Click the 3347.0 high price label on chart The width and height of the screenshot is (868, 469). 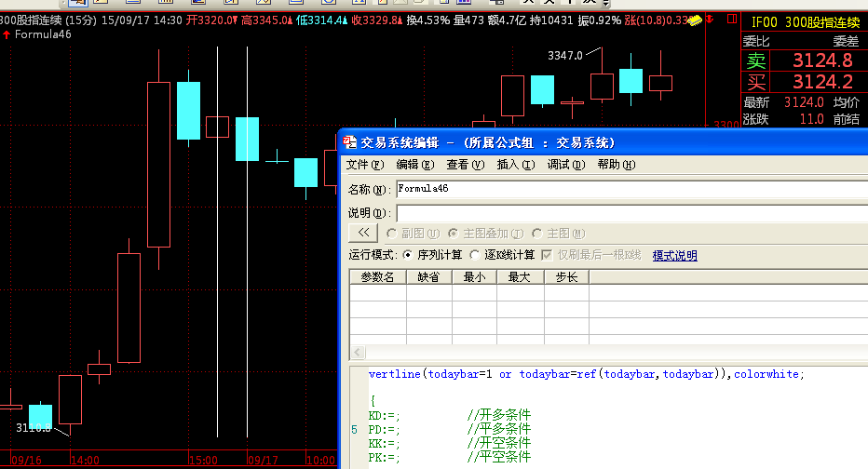(x=564, y=55)
